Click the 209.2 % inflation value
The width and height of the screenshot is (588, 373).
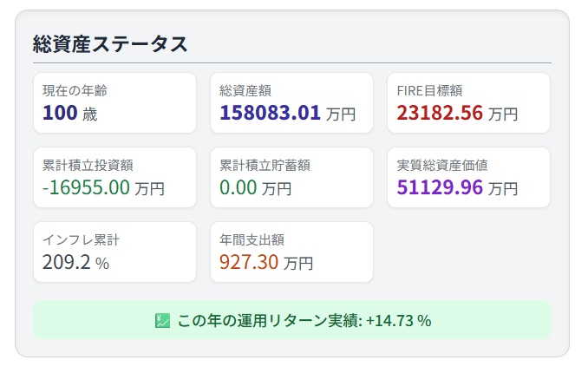point(75,262)
